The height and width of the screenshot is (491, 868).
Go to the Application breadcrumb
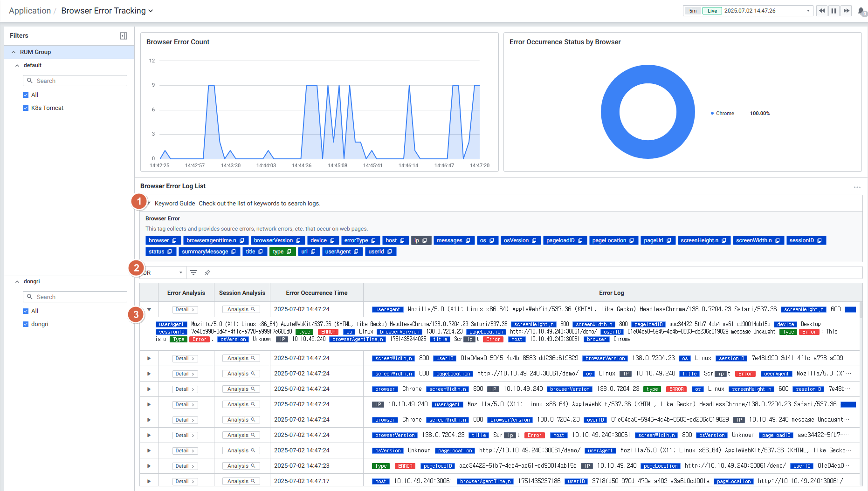pyautogui.click(x=30, y=11)
